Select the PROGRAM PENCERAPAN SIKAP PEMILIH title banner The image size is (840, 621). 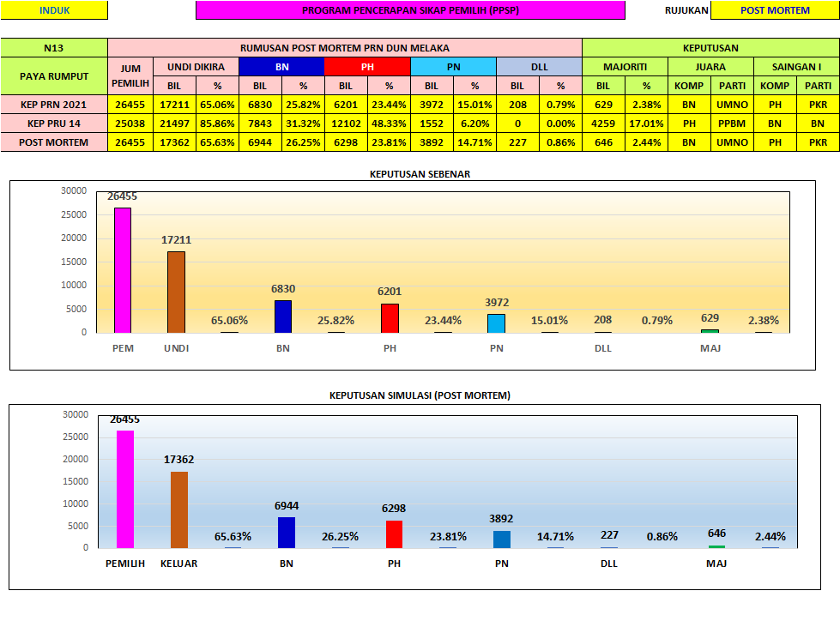(410, 10)
